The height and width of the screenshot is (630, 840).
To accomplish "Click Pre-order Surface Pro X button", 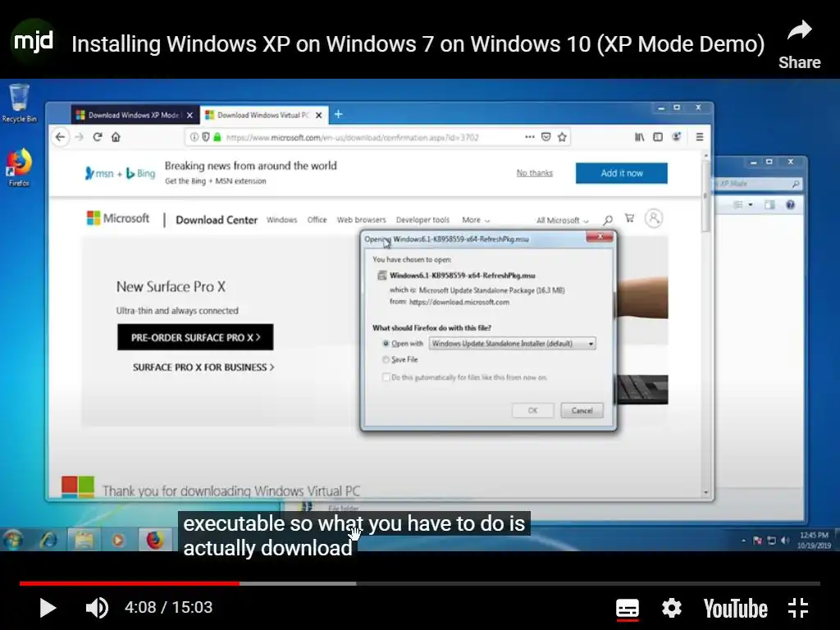I will 195,337.
